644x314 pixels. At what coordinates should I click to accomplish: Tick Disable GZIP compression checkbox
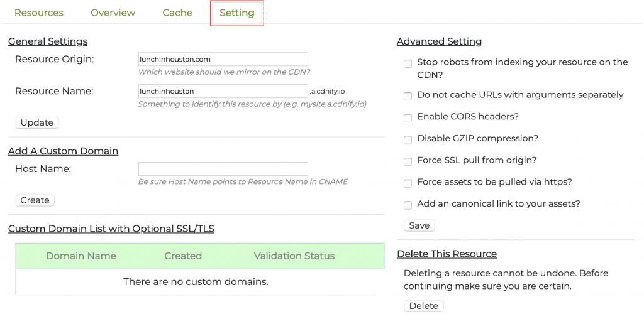(408, 139)
